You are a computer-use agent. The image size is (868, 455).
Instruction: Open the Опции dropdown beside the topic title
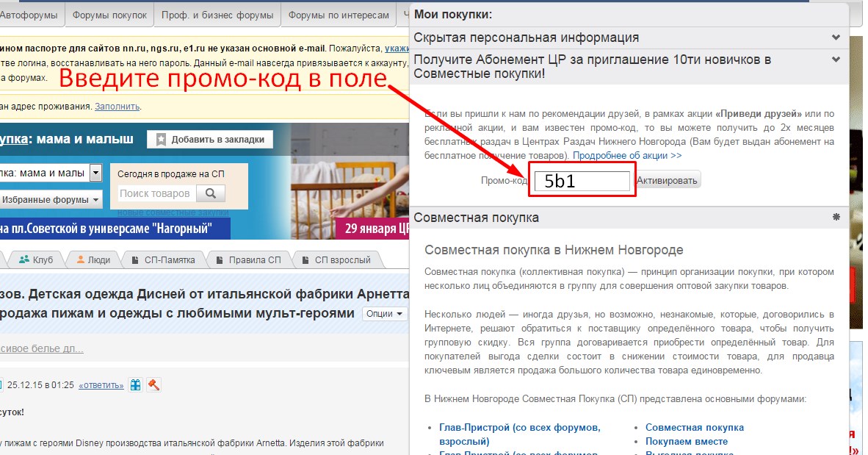coord(385,313)
